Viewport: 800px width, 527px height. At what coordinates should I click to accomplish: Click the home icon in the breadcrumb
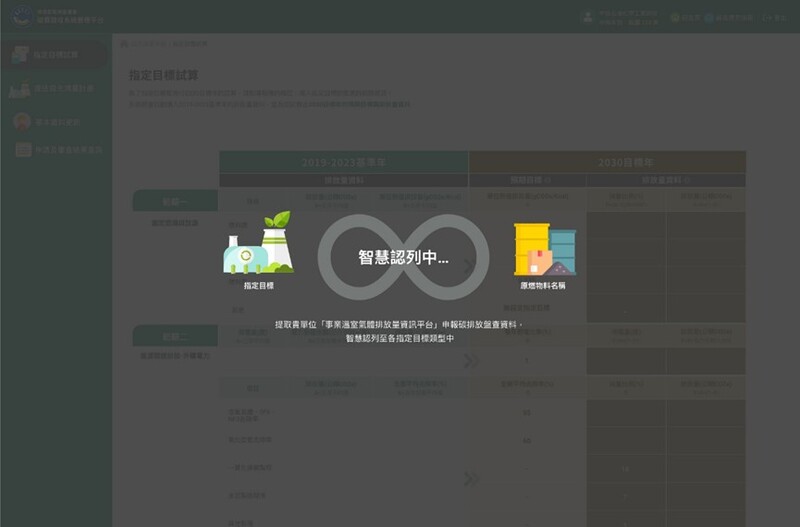coord(124,44)
